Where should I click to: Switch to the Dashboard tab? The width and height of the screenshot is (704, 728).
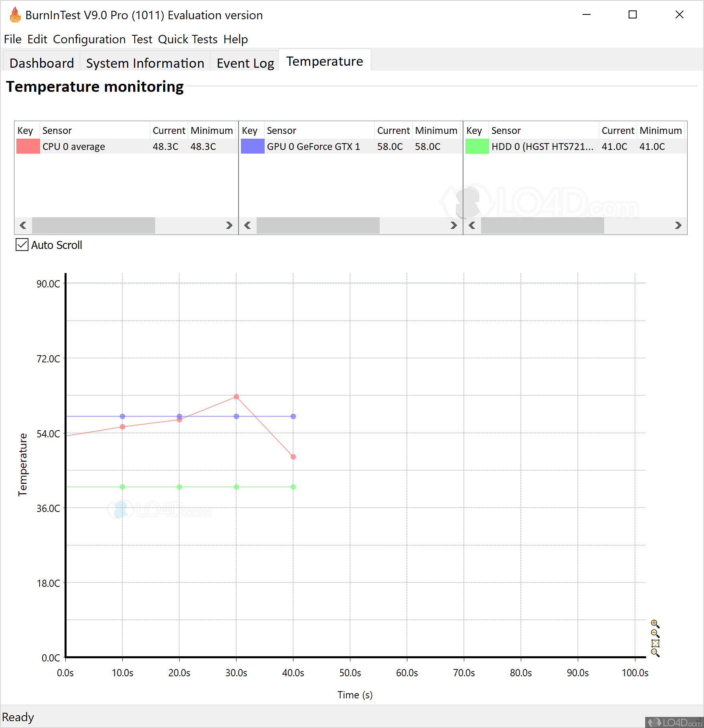(41, 63)
